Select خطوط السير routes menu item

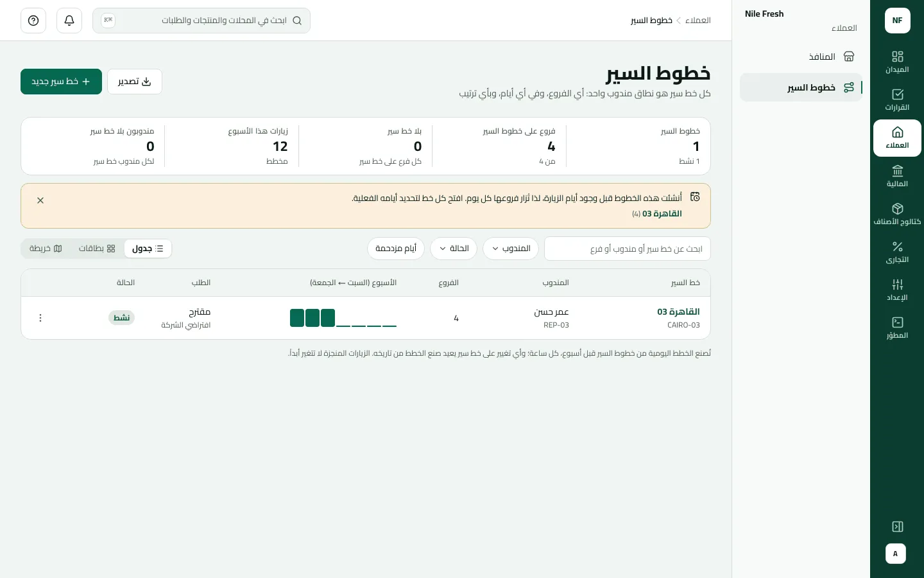tap(801, 87)
